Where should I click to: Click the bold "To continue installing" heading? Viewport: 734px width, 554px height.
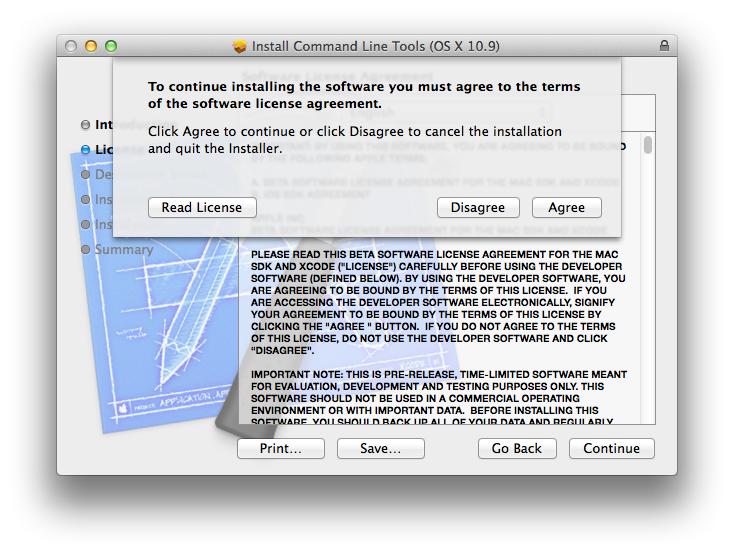tap(364, 95)
